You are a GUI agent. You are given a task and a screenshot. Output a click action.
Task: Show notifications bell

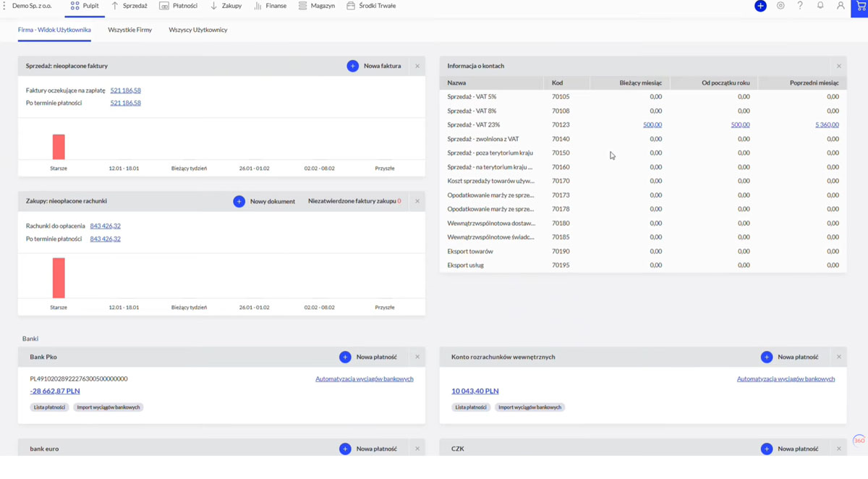click(x=820, y=6)
